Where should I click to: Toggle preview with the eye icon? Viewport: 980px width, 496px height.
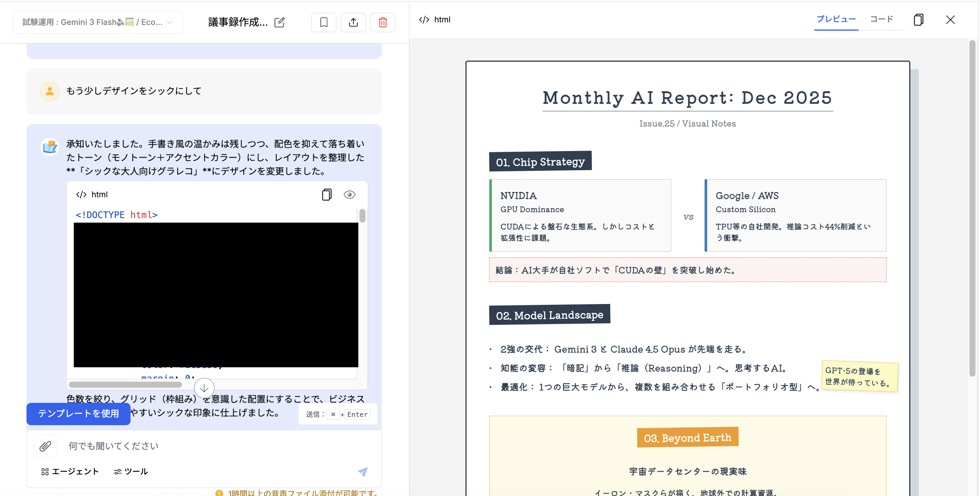[350, 195]
